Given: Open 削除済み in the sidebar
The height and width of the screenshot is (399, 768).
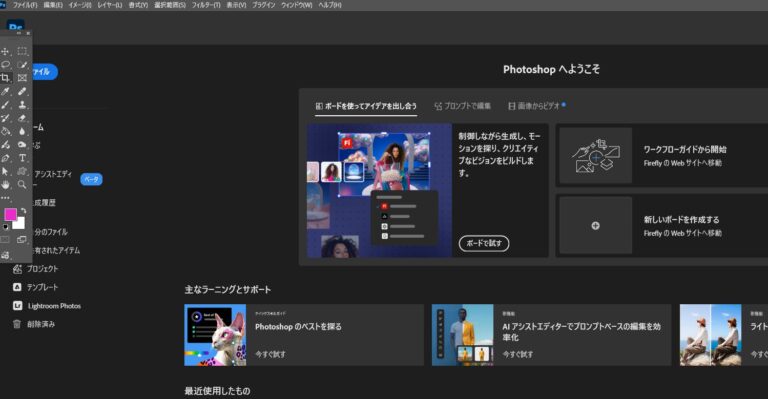Looking at the screenshot, I should [34, 324].
